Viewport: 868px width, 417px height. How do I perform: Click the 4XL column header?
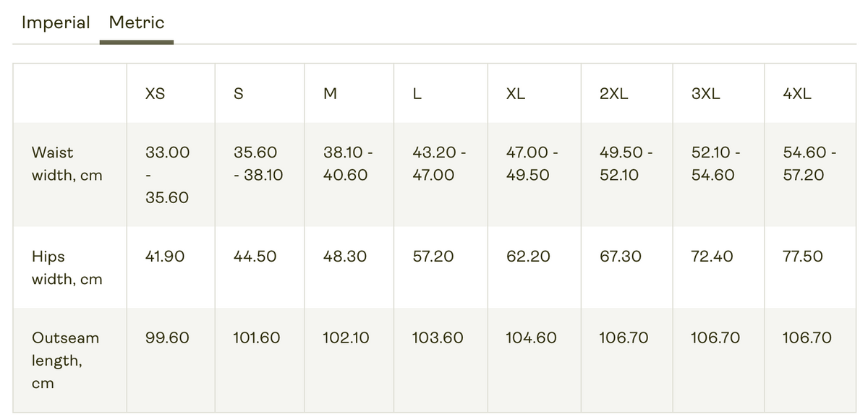coord(797,94)
